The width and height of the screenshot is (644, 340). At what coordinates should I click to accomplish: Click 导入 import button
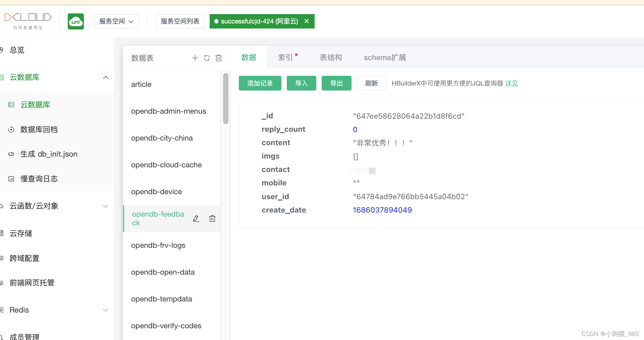(x=302, y=83)
